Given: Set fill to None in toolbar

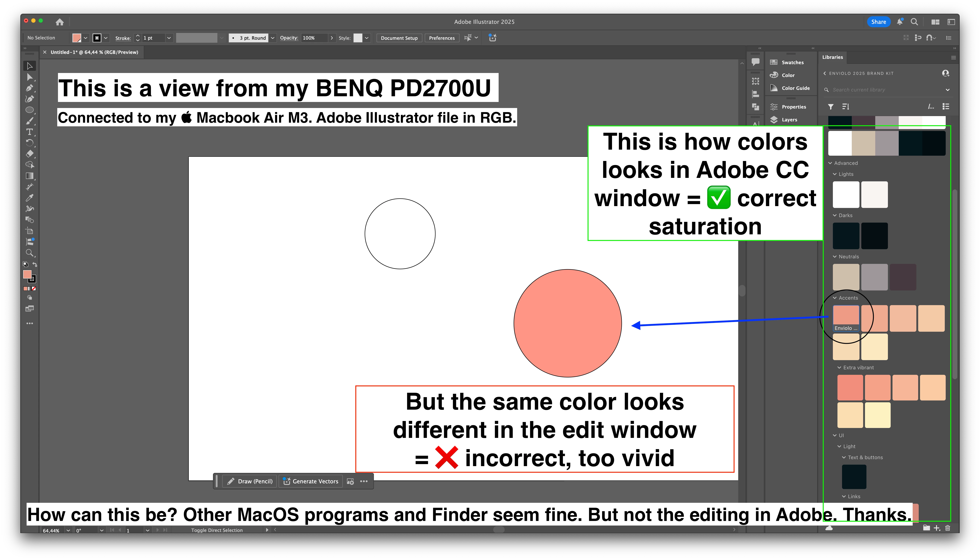Looking at the screenshot, I should click(34, 288).
